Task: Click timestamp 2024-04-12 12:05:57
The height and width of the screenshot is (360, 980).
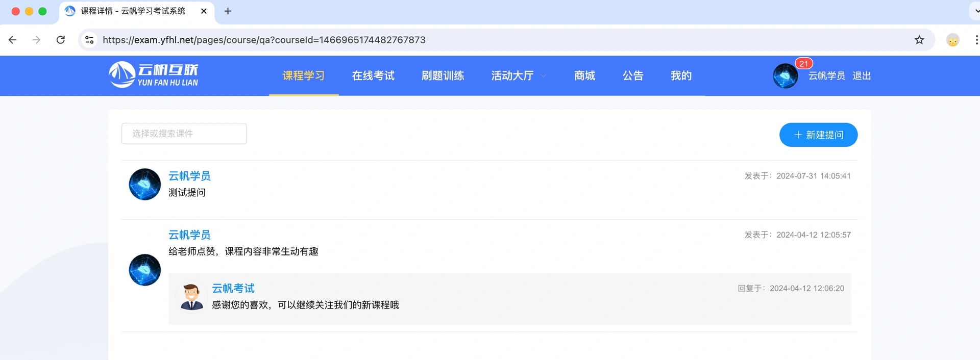Action: pyautogui.click(x=814, y=235)
